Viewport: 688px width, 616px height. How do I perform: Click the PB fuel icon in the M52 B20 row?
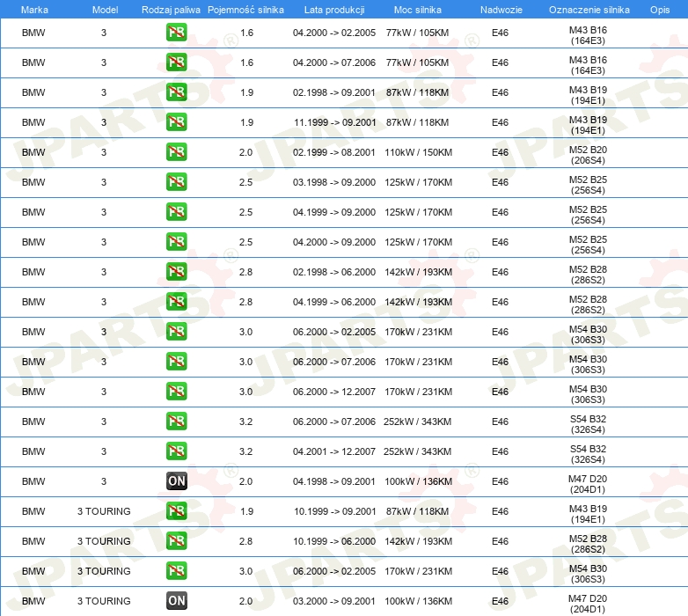(x=177, y=152)
